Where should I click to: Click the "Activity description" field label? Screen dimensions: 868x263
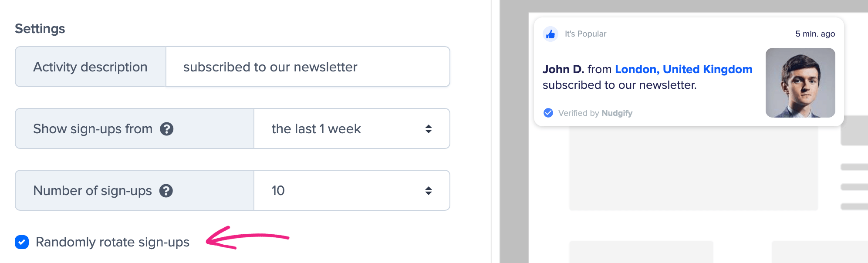coord(90,67)
